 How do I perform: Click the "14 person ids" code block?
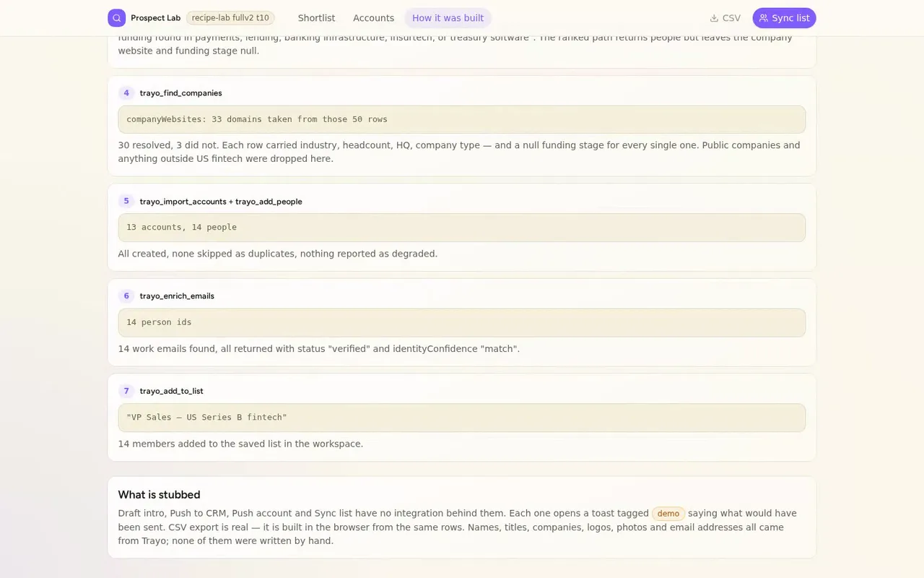pyautogui.click(x=462, y=322)
